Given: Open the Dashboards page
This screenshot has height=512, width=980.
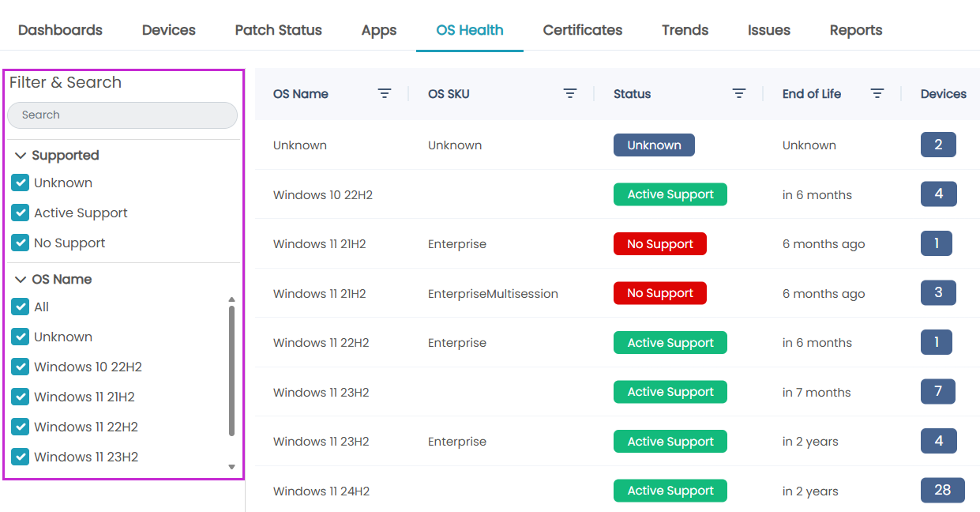Looking at the screenshot, I should 60,30.
